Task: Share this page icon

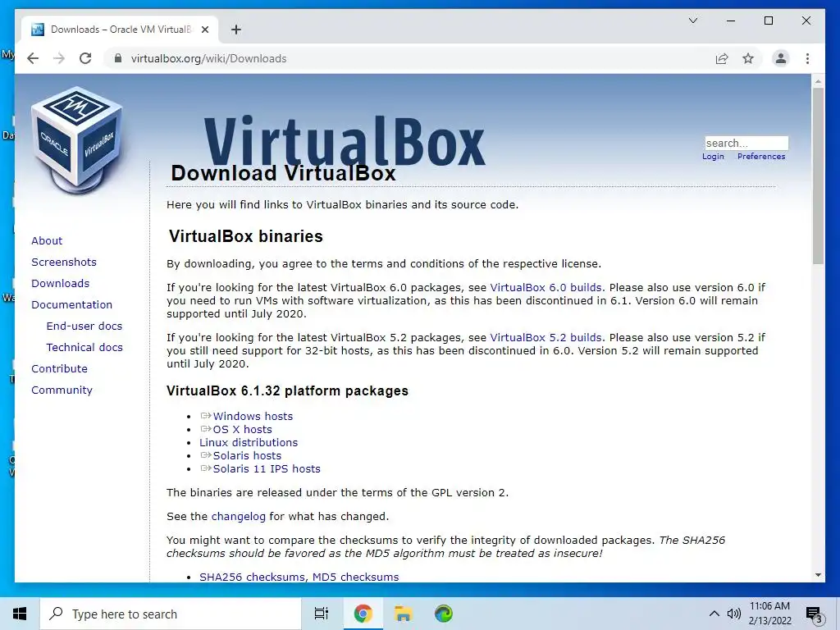Action: click(x=722, y=58)
